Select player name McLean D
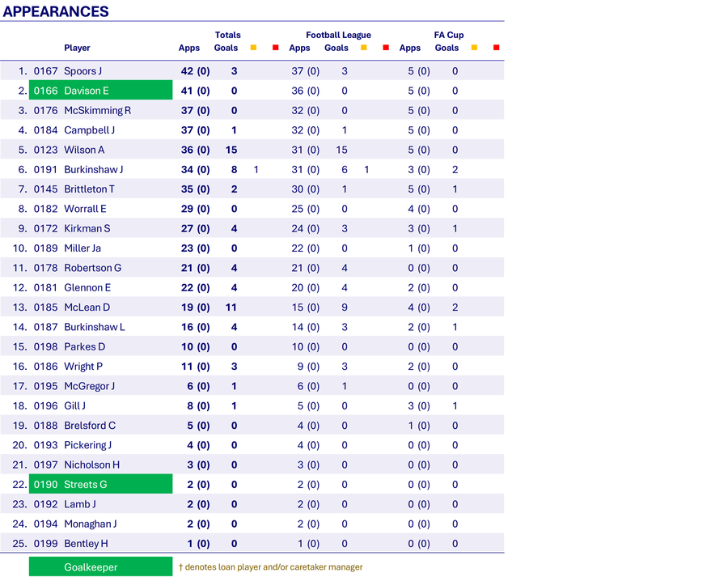 click(87, 307)
